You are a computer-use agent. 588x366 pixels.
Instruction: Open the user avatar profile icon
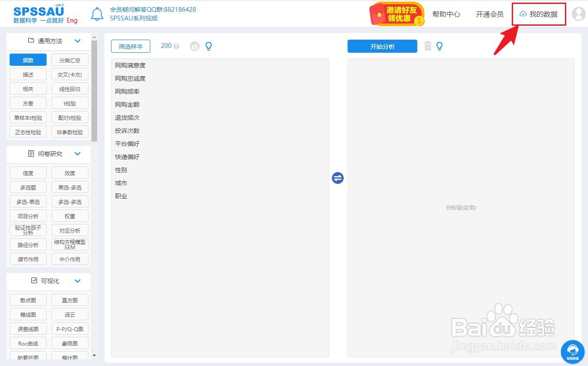click(x=578, y=14)
